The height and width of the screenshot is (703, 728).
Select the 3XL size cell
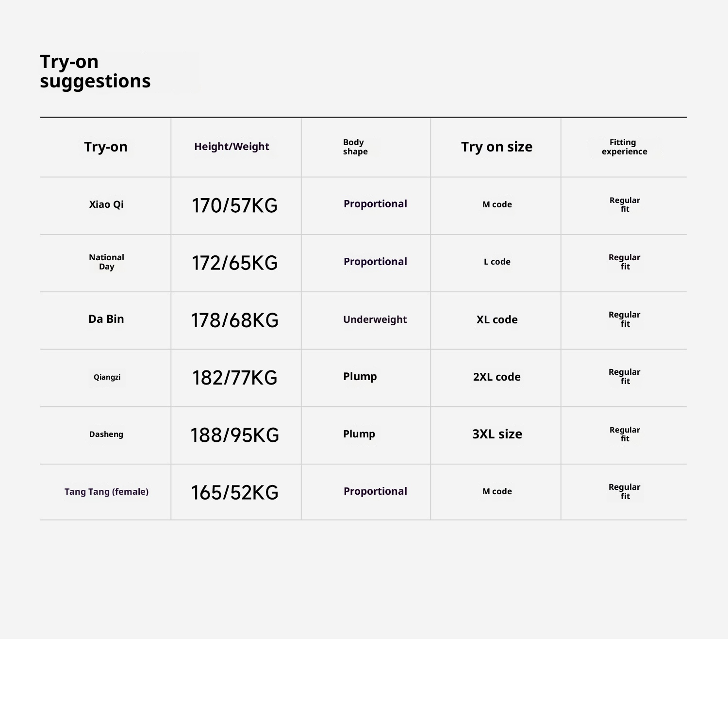point(497,434)
